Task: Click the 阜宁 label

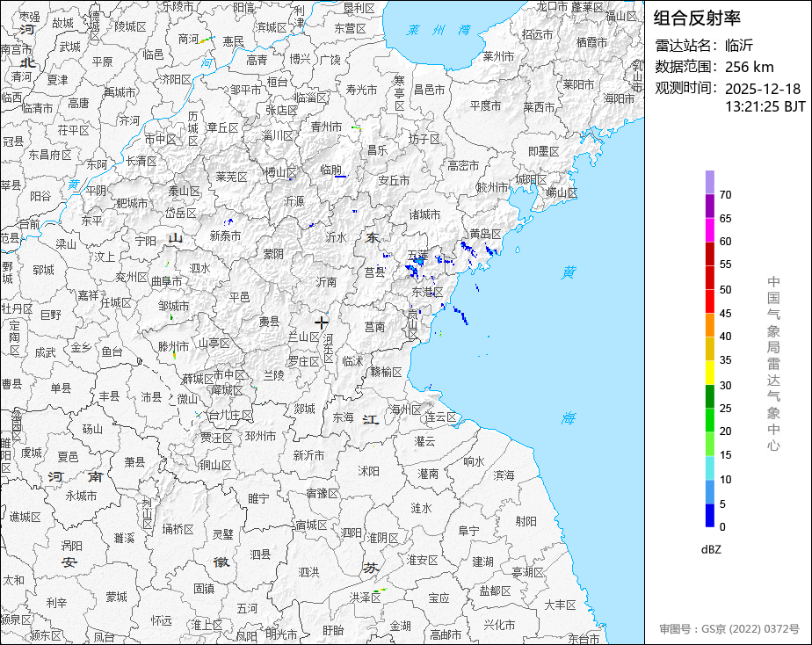Action: pyautogui.click(x=469, y=531)
